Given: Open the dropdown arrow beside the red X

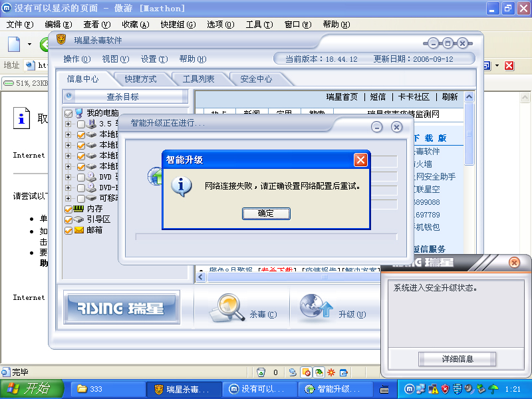Looking at the screenshot, I should coord(497,65).
